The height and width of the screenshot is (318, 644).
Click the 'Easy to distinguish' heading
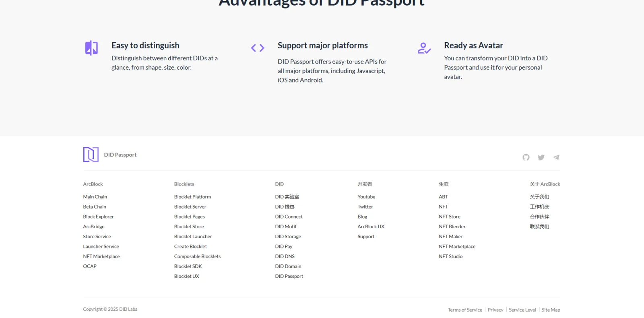(145, 45)
